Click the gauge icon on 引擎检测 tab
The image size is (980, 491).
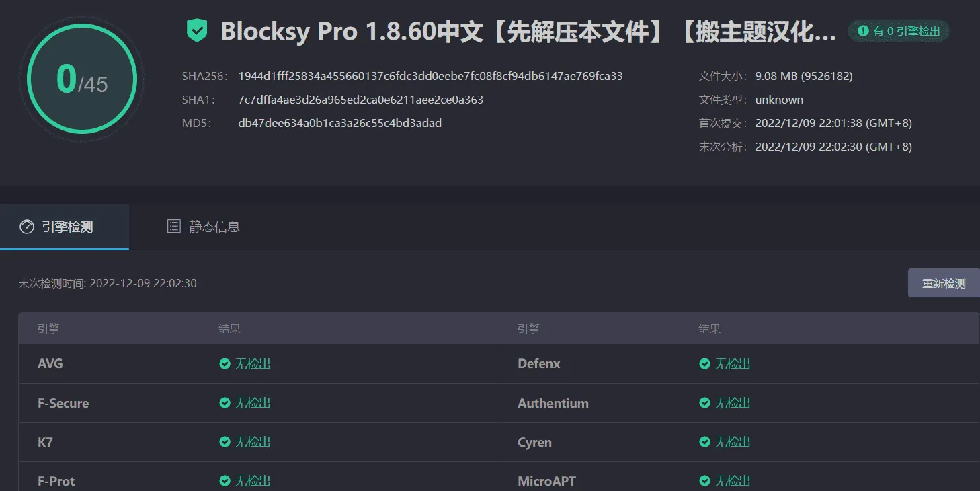[x=27, y=227]
